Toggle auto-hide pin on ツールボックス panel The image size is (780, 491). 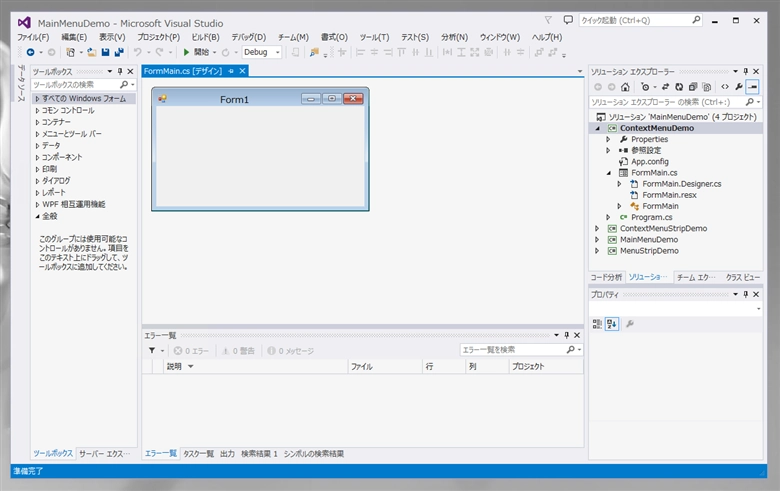point(120,71)
